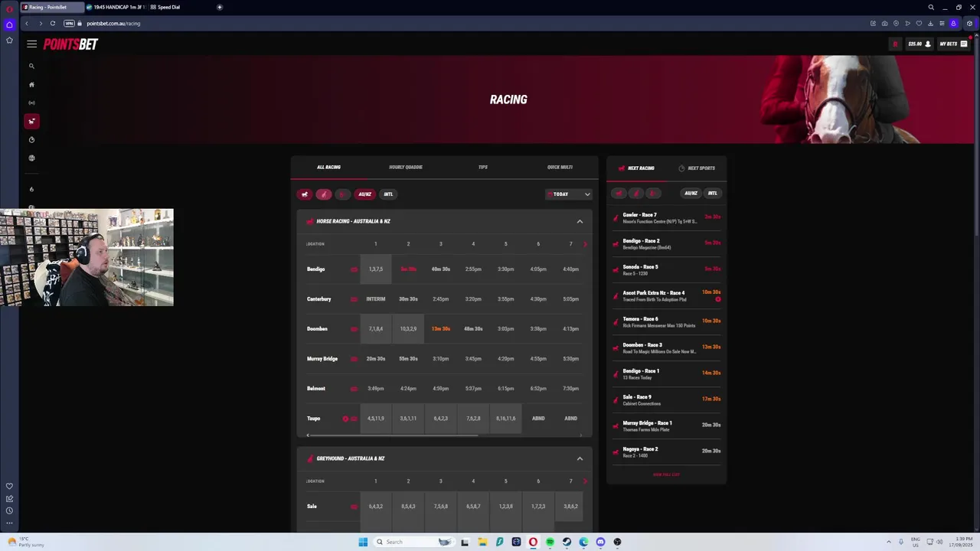Open a new browser tab
Viewport: 980px width, 551px height.
tap(220, 8)
